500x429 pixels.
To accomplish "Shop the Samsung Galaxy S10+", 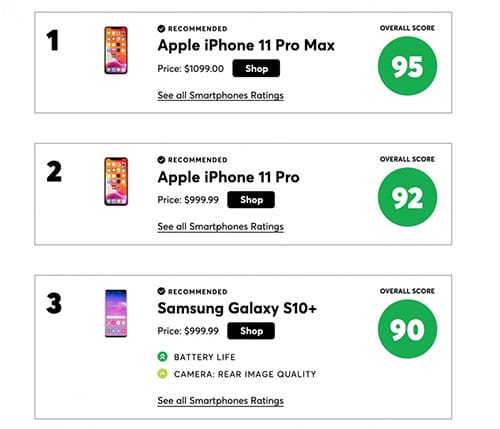I will (251, 331).
